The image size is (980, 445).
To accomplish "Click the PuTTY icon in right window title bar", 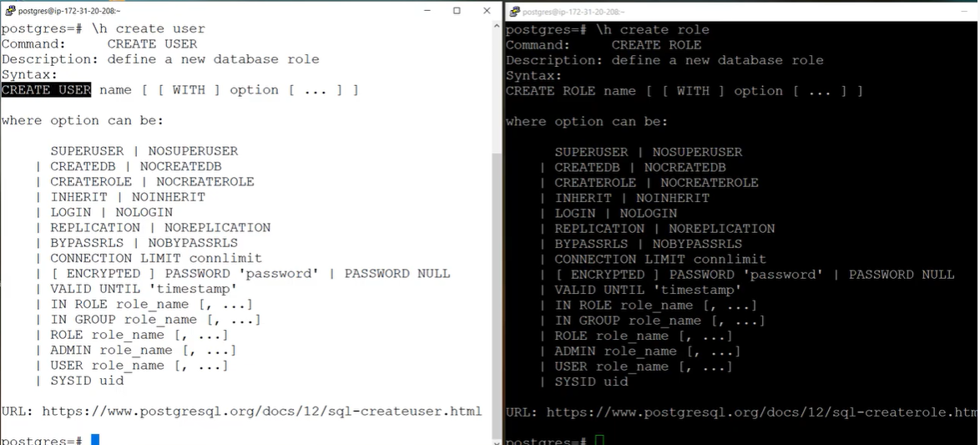I will 514,11.
